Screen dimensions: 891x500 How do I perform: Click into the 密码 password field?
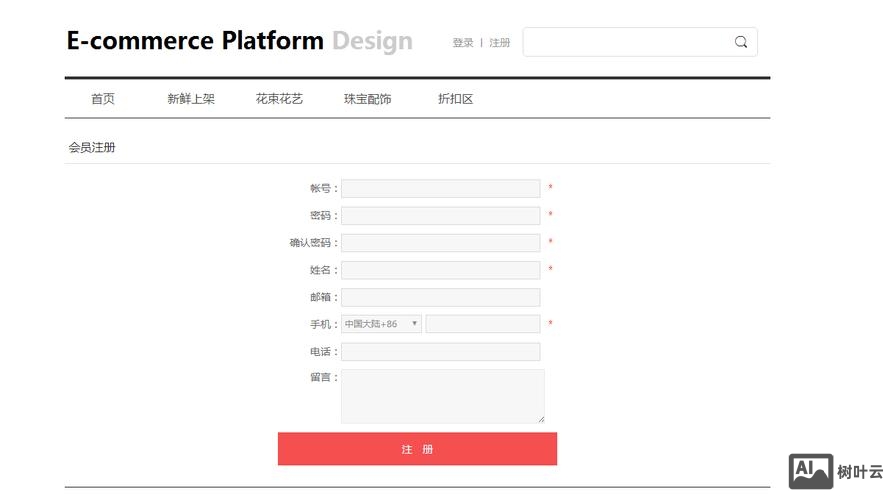[x=440, y=216]
